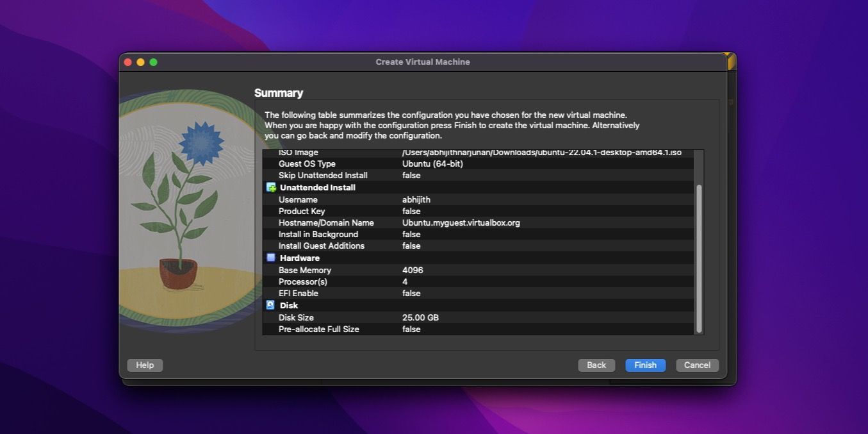Select the Guest OS Type row
This screenshot has width=868, height=434.
[384, 163]
